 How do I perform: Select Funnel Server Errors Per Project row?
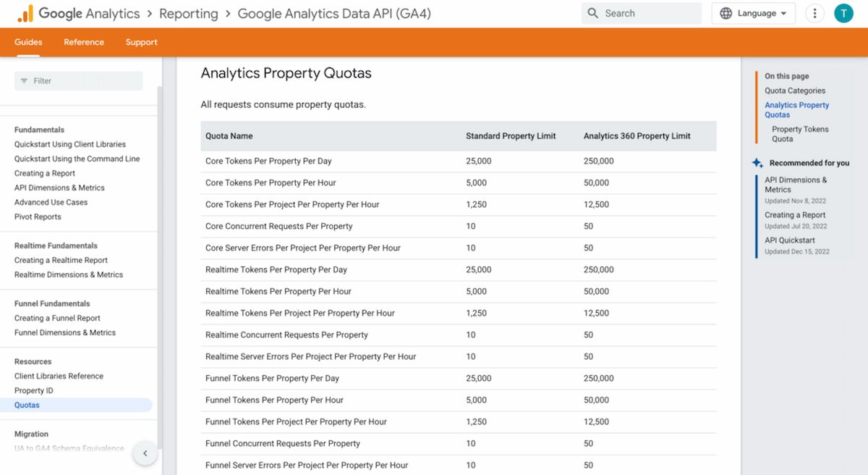(459, 465)
